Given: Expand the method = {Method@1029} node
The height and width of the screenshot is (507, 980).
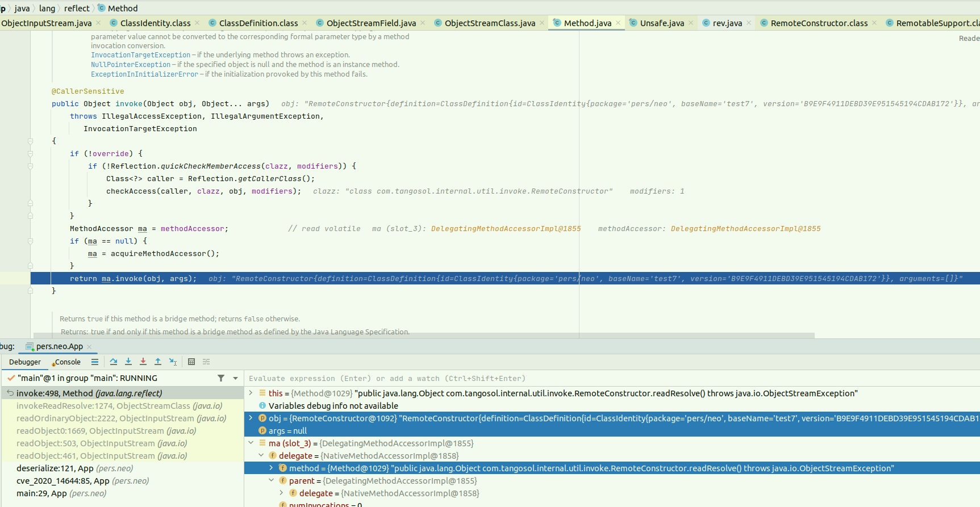Looking at the screenshot, I should (271, 468).
